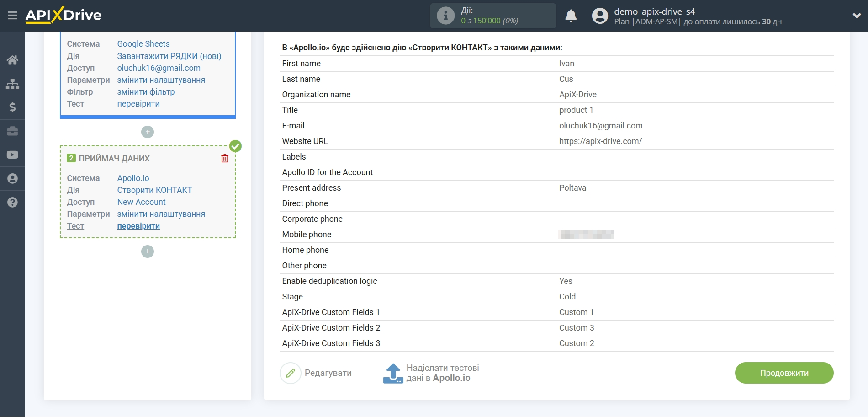Screen dimensions: 868x417
Task: Check notifications bell
Action: [571, 16]
